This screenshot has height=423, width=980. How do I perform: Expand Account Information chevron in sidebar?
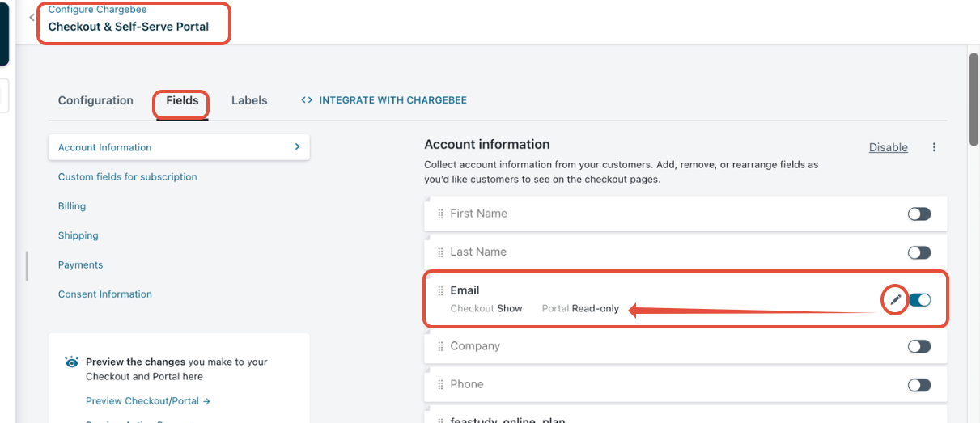point(297,147)
